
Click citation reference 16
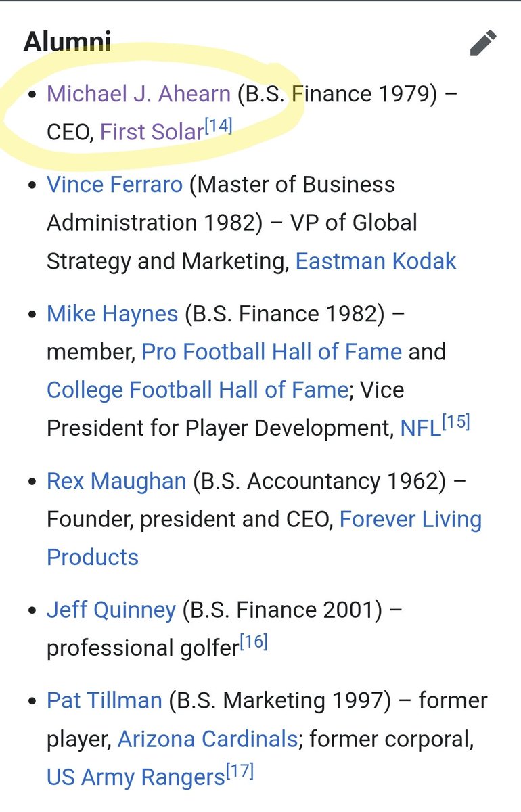pyautogui.click(x=254, y=642)
